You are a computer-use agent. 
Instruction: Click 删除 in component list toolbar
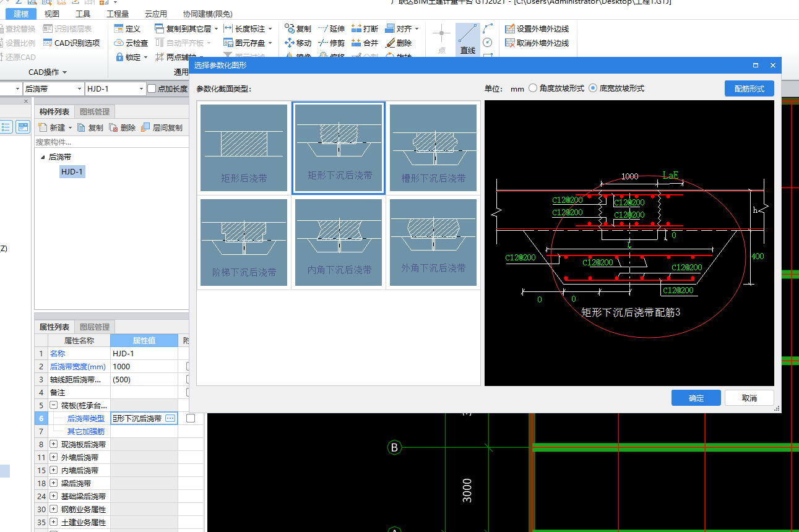(122, 127)
